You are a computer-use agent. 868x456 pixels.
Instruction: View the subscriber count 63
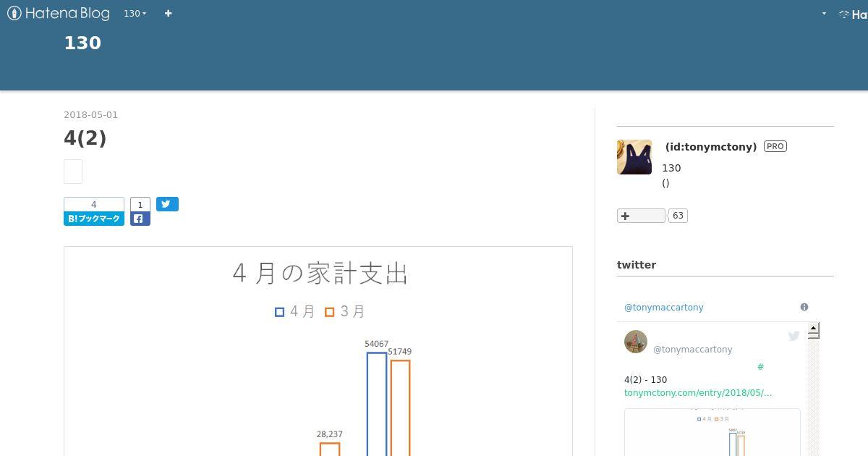click(678, 216)
